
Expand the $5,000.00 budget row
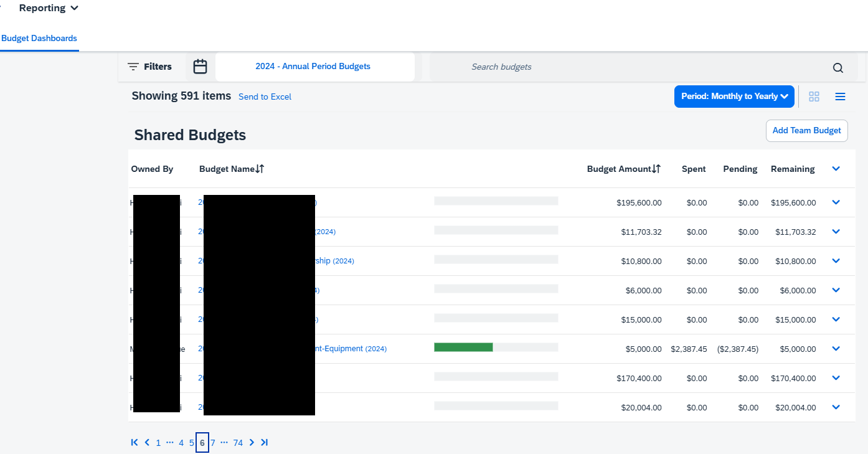[836, 349]
